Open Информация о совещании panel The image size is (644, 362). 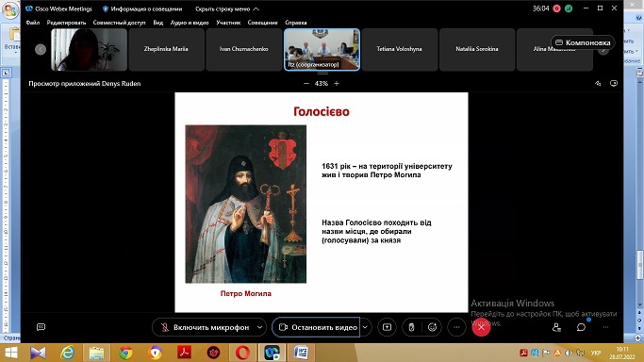pyautogui.click(x=142, y=8)
